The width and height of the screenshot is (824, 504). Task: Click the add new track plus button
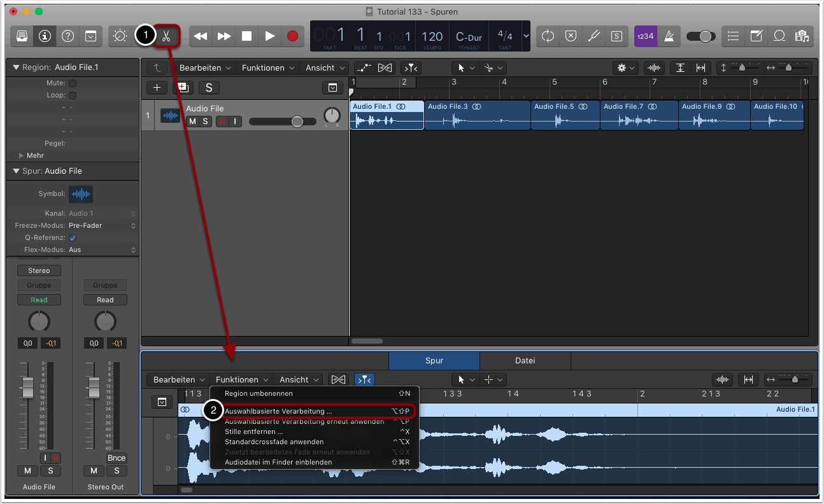point(157,88)
